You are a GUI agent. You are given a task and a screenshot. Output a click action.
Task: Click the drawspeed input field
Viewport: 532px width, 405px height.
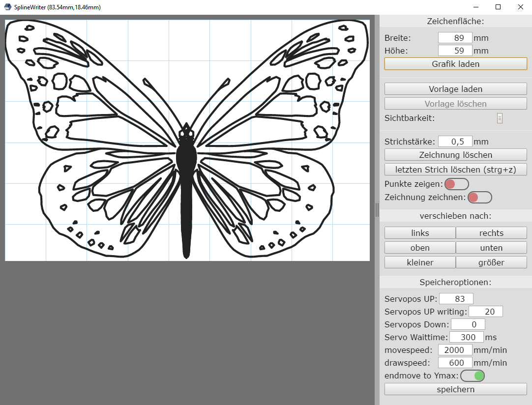[x=455, y=363]
